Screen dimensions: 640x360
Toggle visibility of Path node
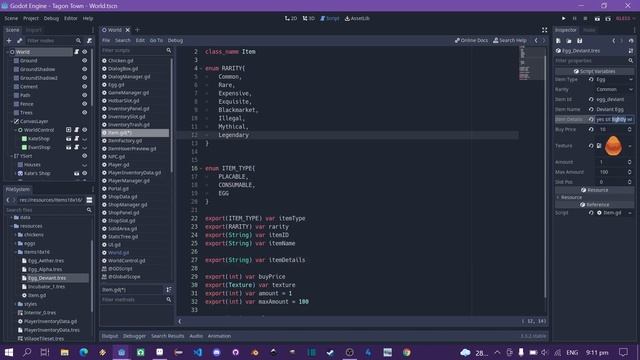pos(84,95)
